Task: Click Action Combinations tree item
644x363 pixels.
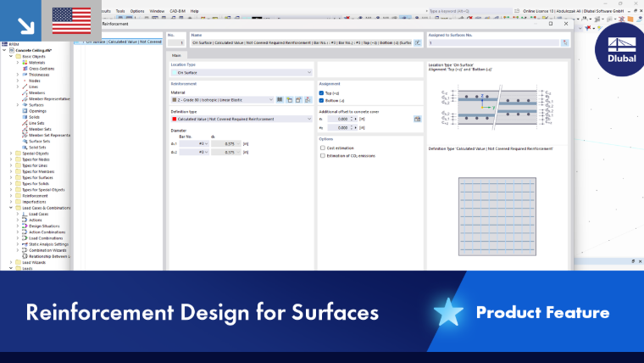Action: (x=47, y=232)
